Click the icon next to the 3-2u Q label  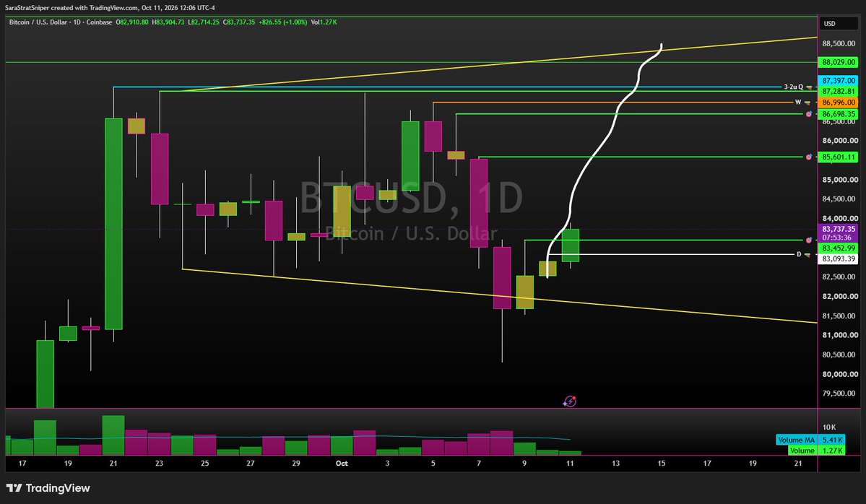[x=809, y=87]
